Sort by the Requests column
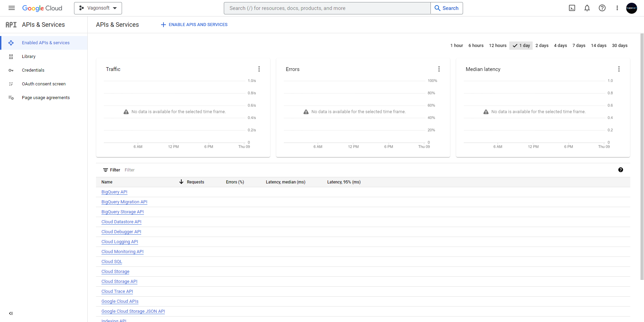The image size is (644, 322). [195, 182]
